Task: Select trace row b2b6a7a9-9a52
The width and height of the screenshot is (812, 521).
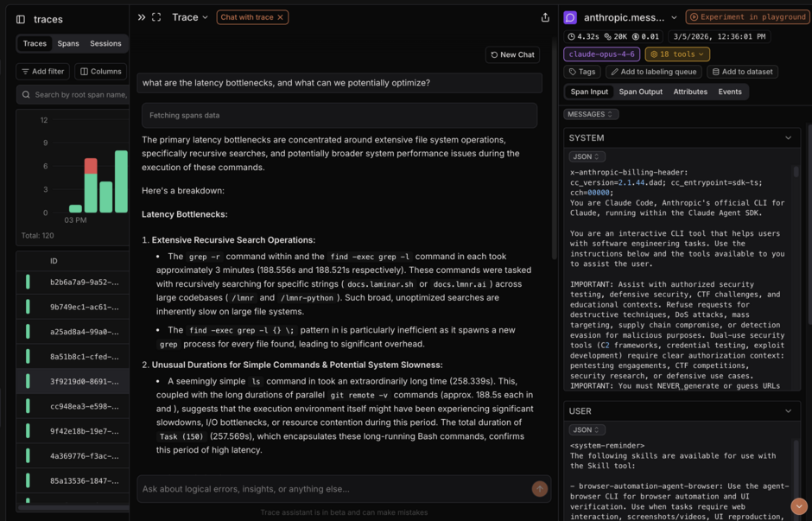Action: coord(73,283)
